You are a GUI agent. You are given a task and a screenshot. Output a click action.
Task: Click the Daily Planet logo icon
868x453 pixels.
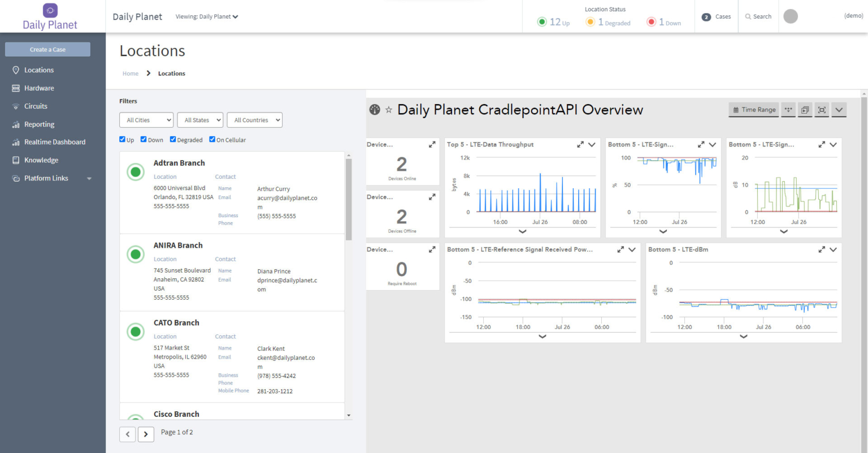pos(50,10)
